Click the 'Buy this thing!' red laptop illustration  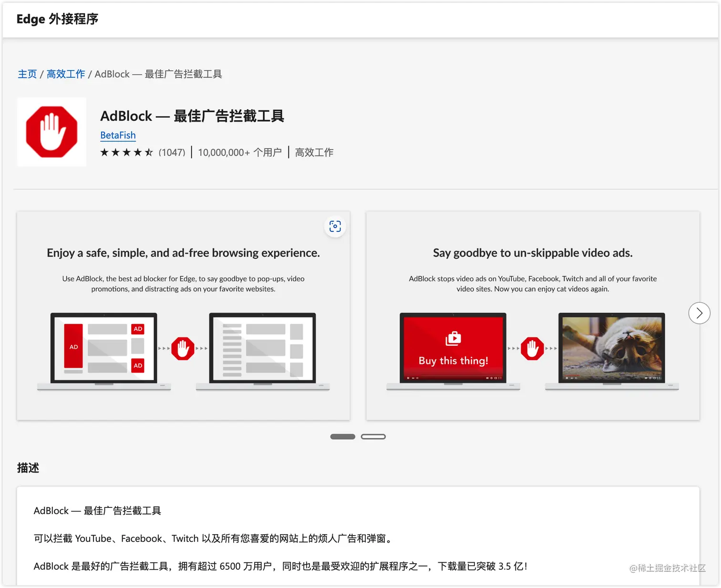453,351
